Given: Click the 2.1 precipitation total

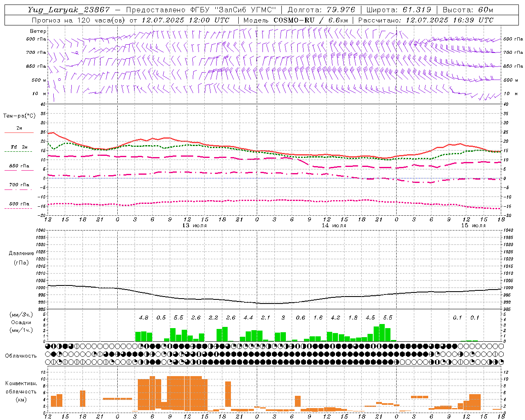Looking at the screenshot, I should (x=266, y=317).
